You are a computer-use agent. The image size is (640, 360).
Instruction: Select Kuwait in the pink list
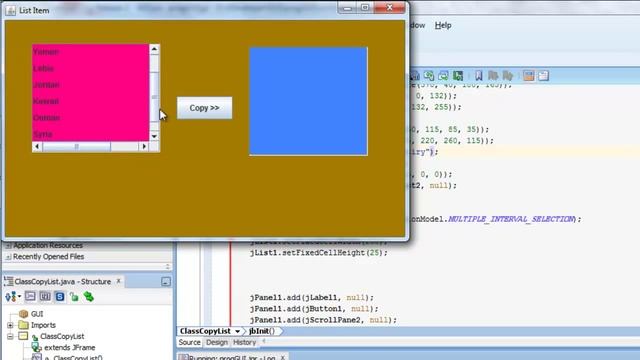90,101
